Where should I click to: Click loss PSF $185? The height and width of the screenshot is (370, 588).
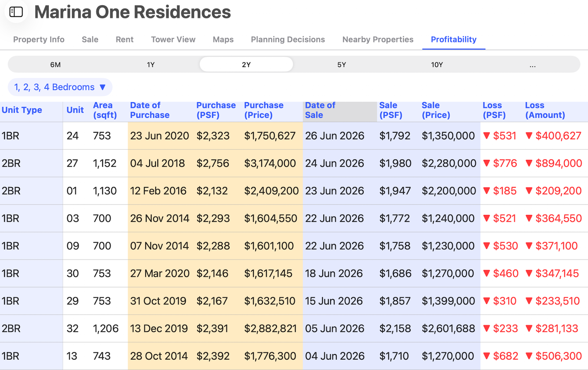pyautogui.click(x=500, y=191)
